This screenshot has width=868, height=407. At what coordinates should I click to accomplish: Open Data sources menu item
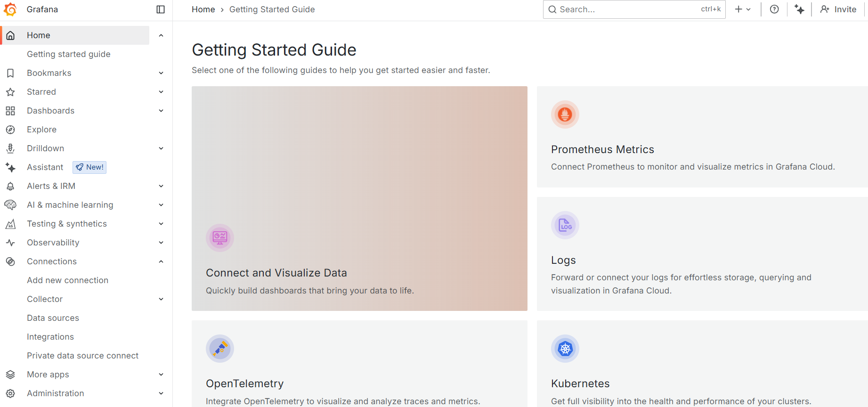[x=53, y=318]
